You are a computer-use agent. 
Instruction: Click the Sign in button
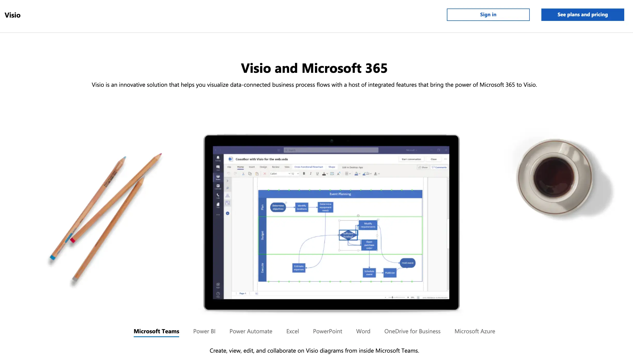488,15
